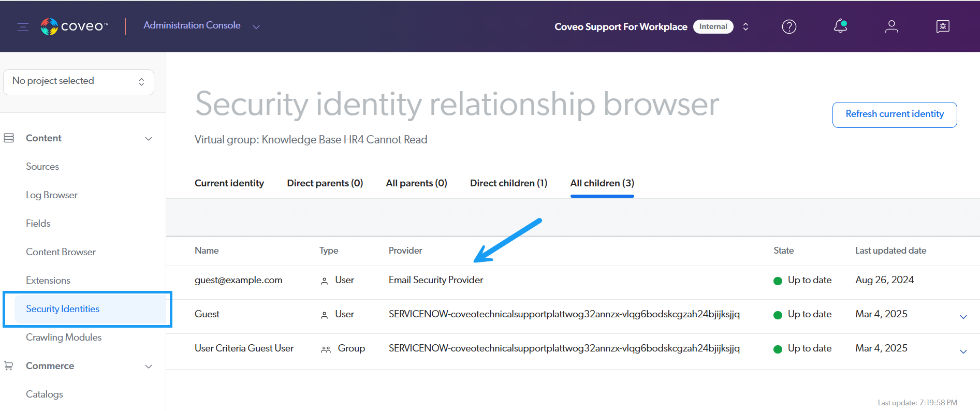Open Catalogs in the sidebar
Image resolution: width=980 pixels, height=411 pixels.
point(45,394)
